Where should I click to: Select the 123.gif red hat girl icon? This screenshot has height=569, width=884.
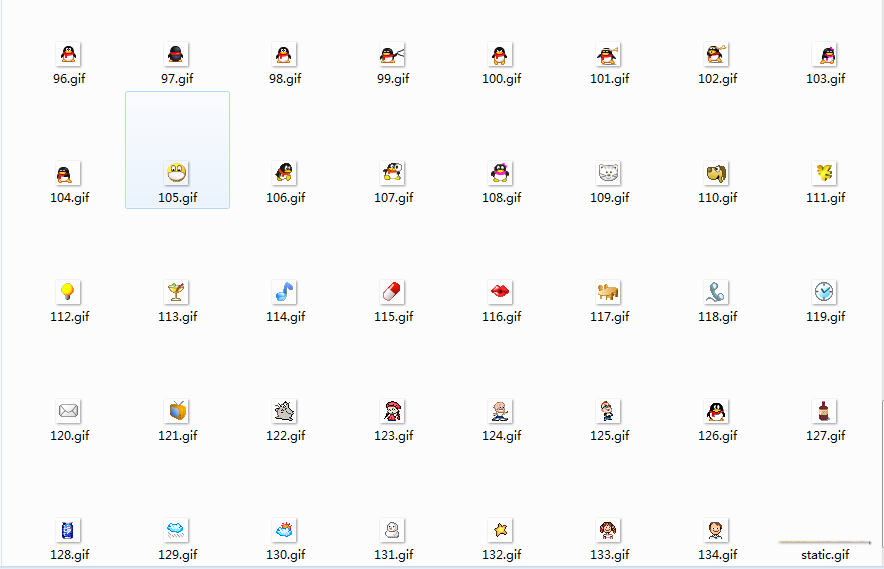tap(392, 411)
